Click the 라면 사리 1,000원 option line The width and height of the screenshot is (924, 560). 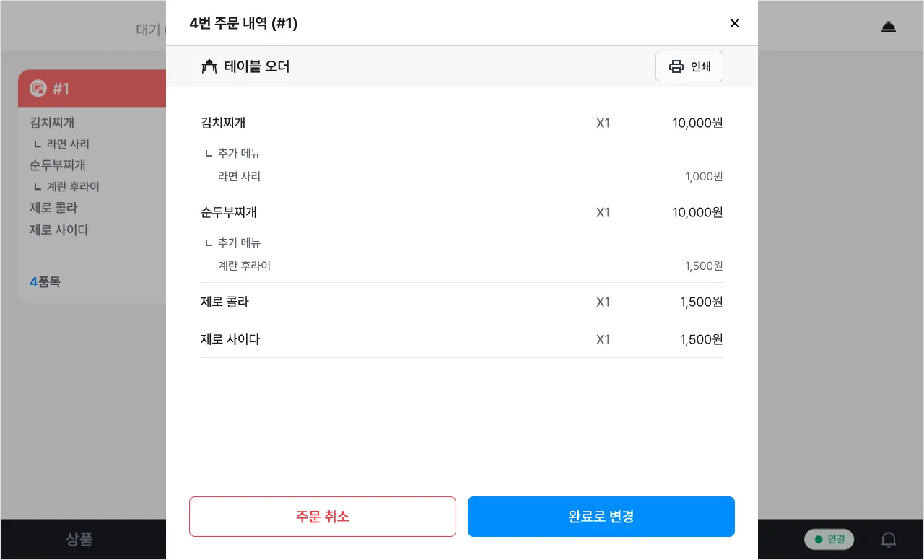click(462, 176)
